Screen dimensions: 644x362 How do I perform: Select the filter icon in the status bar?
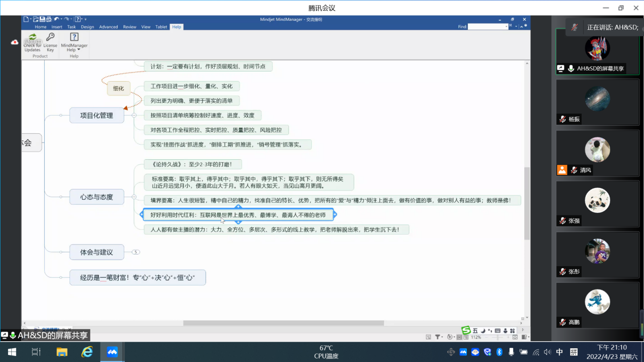pyautogui.click(x=437, y=337)
